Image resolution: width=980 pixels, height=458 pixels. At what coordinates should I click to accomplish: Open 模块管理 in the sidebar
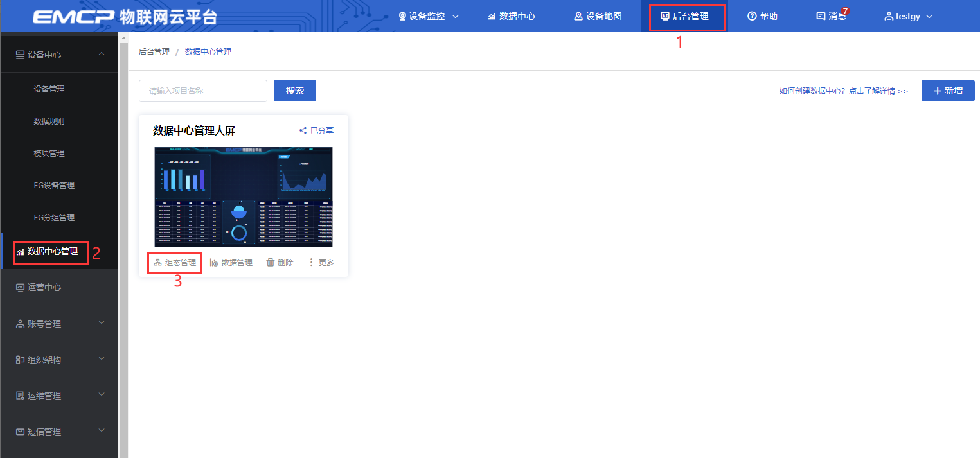(49, 154)
